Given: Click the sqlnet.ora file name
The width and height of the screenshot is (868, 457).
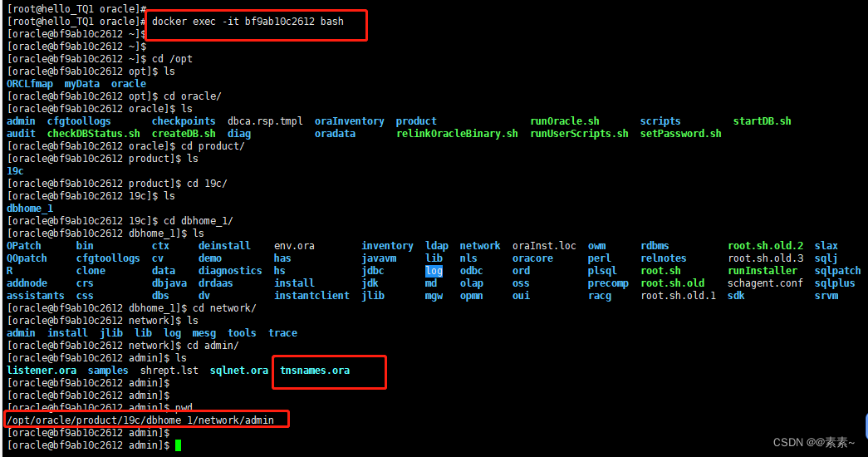Looking at the screenshot, I should (x=239, y=371).
